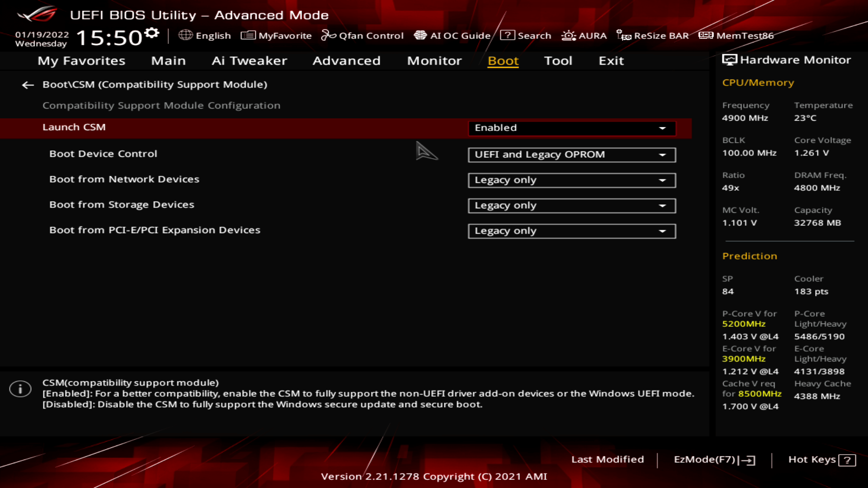868x488 pixels.
Task: Expand Boot Device Control options
Action: point(662,155)
